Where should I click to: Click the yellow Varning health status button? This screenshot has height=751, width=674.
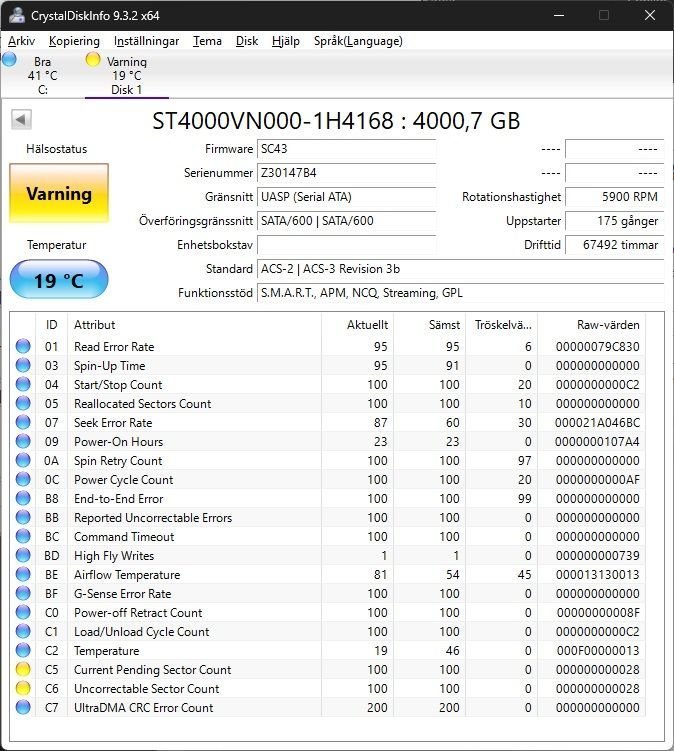59,194
